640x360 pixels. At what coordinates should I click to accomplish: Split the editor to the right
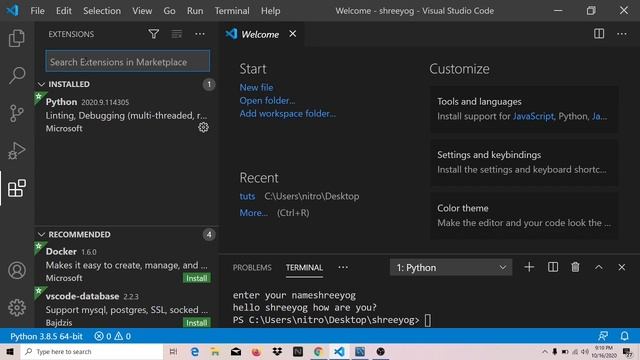coord(599,34)
